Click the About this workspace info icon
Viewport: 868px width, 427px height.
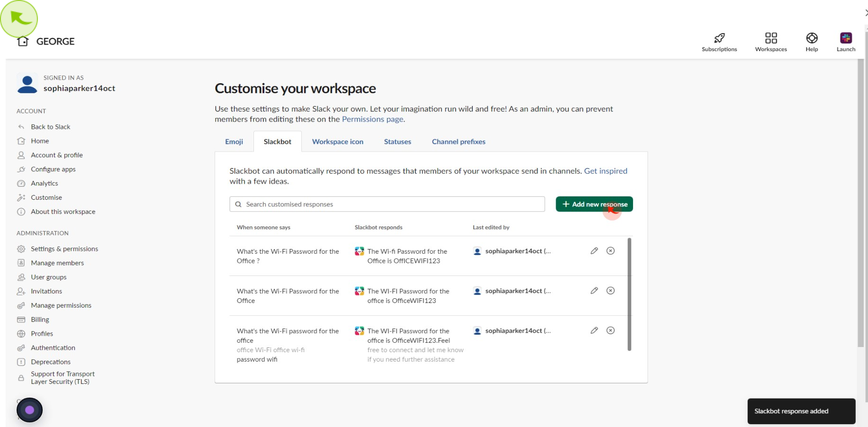(x=21, y=212)
